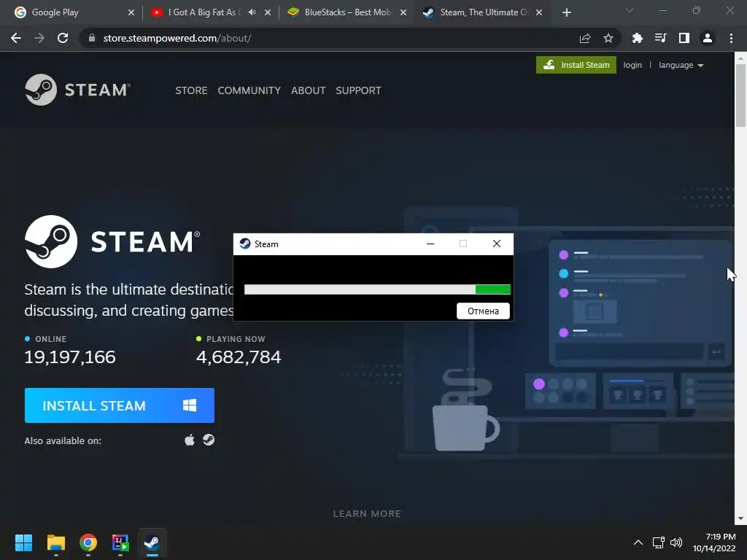Screen dimensions: 747x560
Task: Open the COMMUNITY menu item
Action: tap(249, 90)
